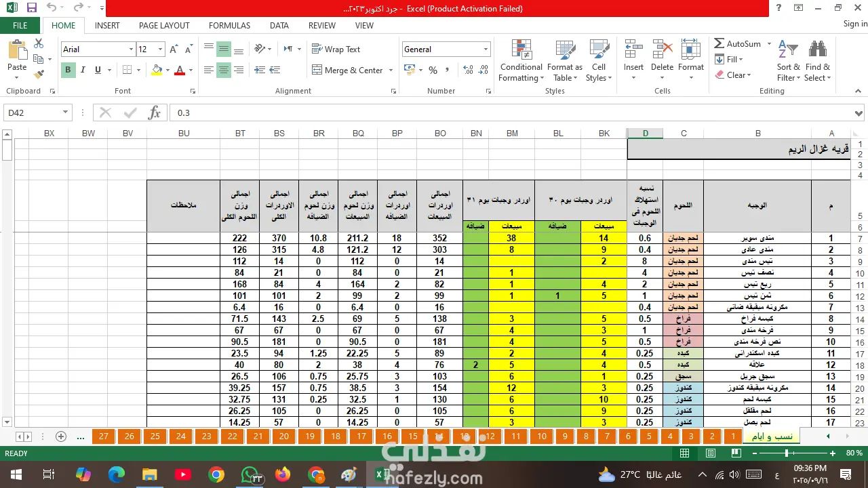Click the Sign in link

pyautogui.click(x=855, y=24)
